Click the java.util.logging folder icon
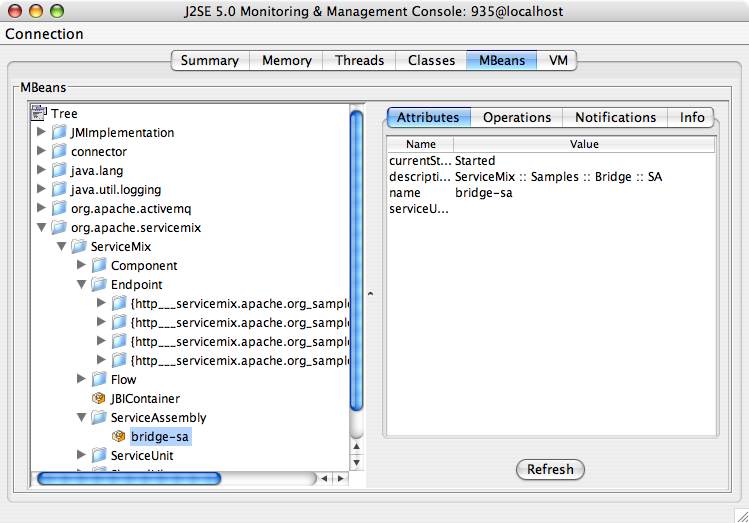 59,190
